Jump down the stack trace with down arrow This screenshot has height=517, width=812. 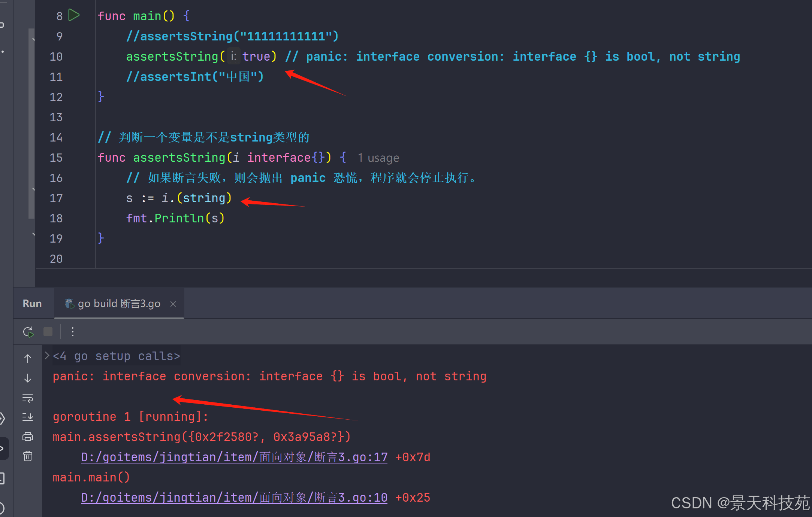[x=28, y=378]
